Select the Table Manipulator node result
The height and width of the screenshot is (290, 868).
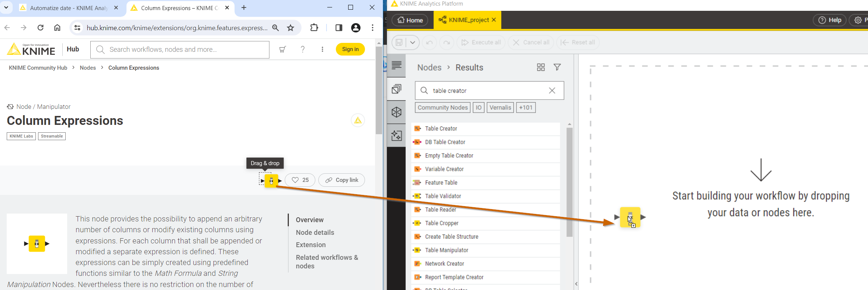[x=486, y=250]
